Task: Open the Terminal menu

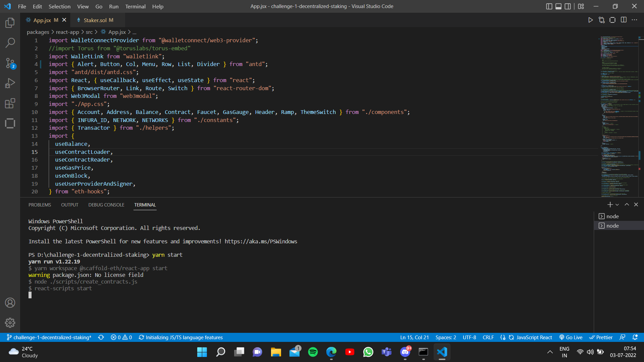Action: (x=135, y=6)
